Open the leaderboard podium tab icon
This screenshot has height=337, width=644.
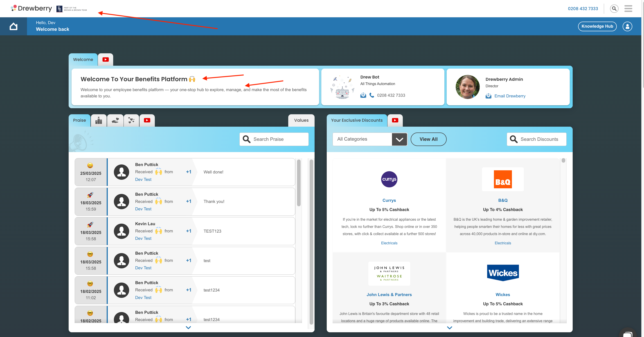pyautogui.click(x=99, y=121)
